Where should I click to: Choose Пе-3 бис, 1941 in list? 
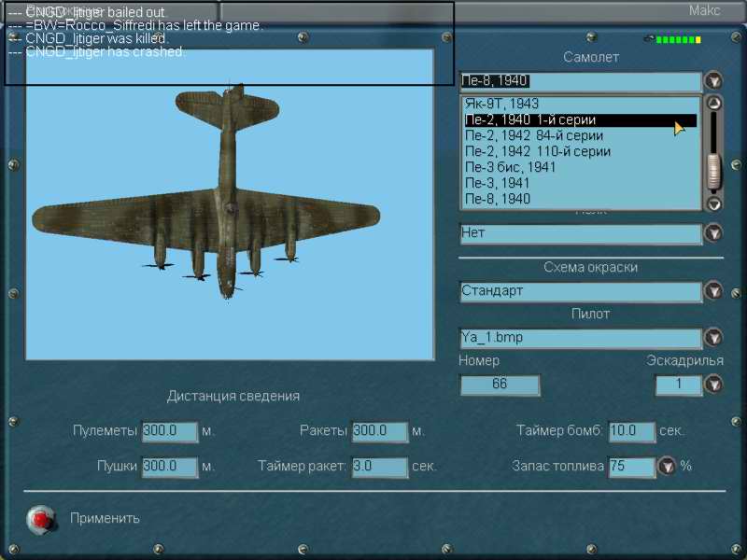(581, 167)
